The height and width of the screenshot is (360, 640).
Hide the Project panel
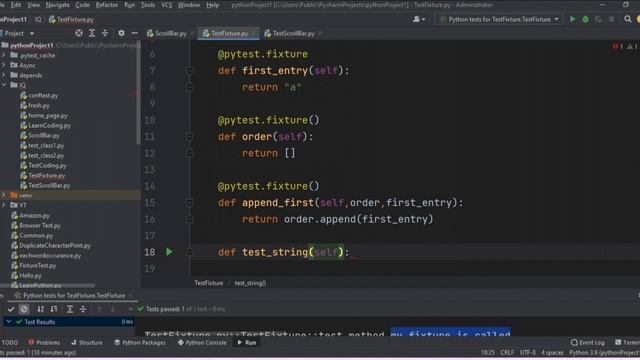134,33
